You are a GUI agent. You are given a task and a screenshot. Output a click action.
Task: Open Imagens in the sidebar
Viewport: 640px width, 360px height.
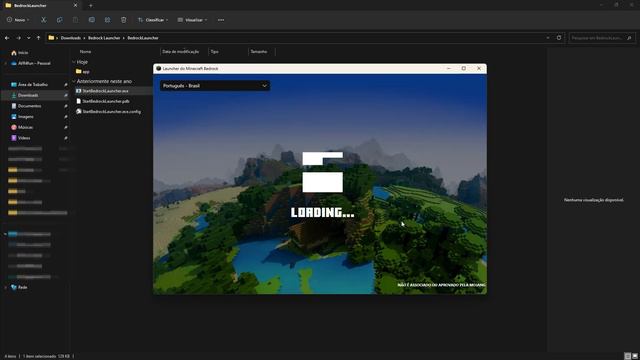(x=22, y=116)
